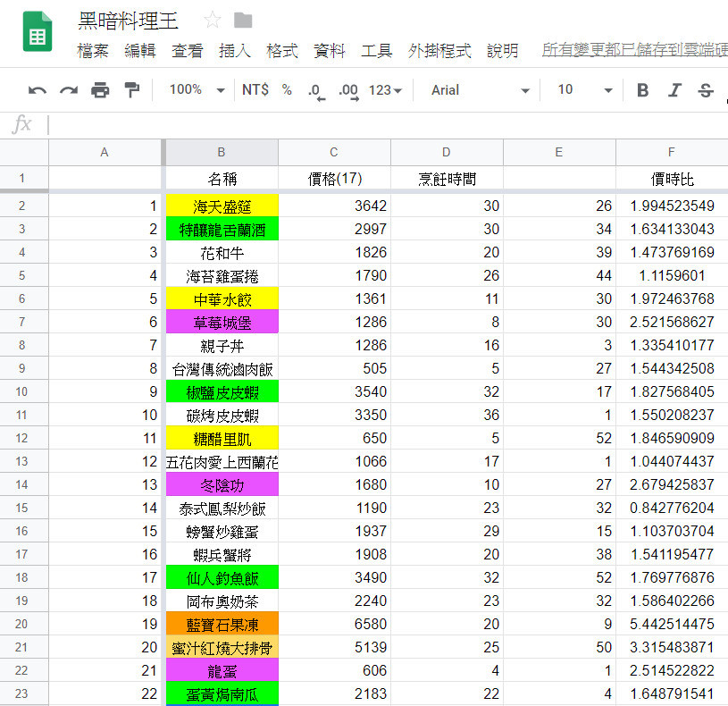728x706 pixels.
Task: Select cell 蝦兵蟹將
Action: point(222,554)
